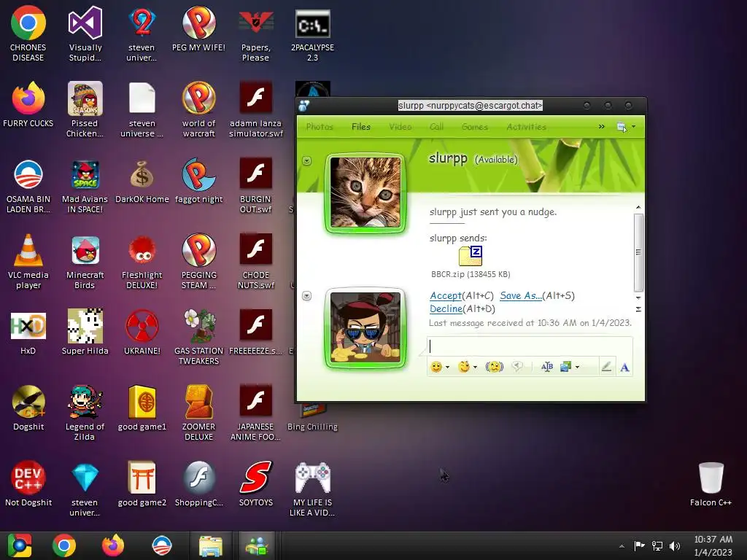Image resolution: width=747 pixels, height=560 pixels.
Task: Click the background picker icon
Action: click(x=565, y=367)
